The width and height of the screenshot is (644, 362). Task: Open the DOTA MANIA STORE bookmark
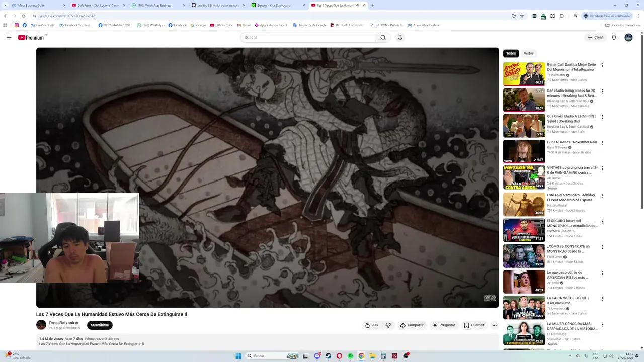click(115, 25)
